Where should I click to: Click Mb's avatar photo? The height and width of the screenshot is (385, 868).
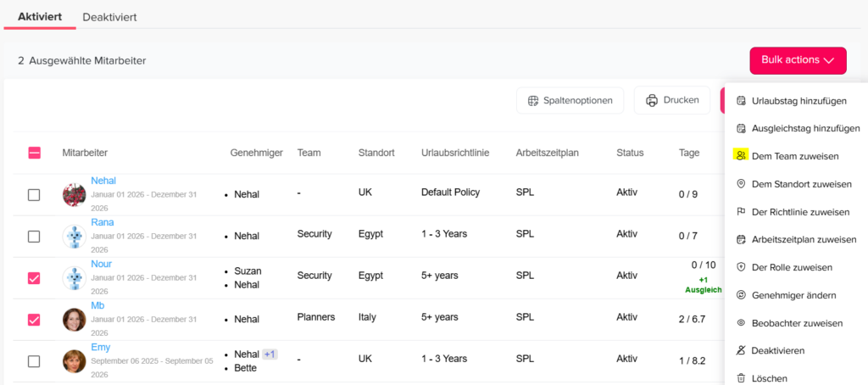click(x=75, y=320)
